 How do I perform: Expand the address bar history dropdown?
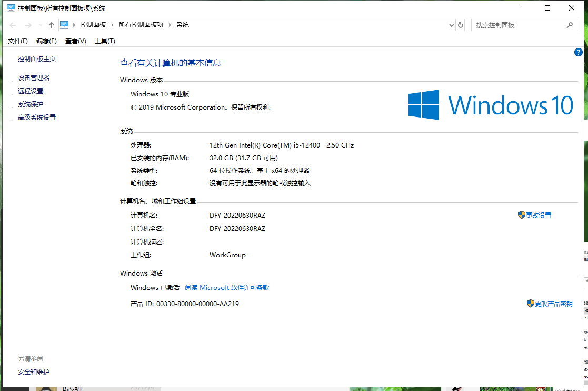[451, 25]
